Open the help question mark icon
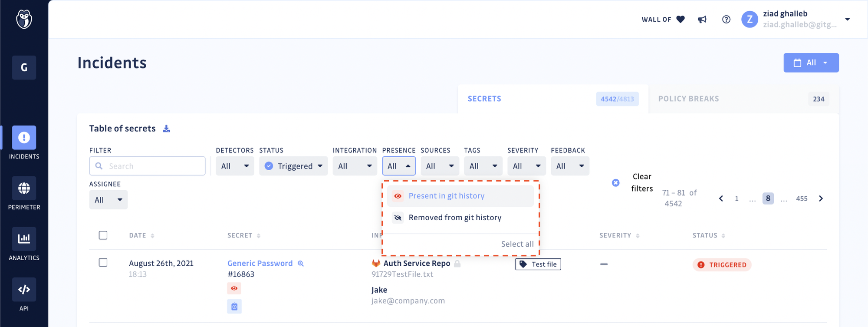This screenshot has width=868, height=327. (x=726, y=19)
